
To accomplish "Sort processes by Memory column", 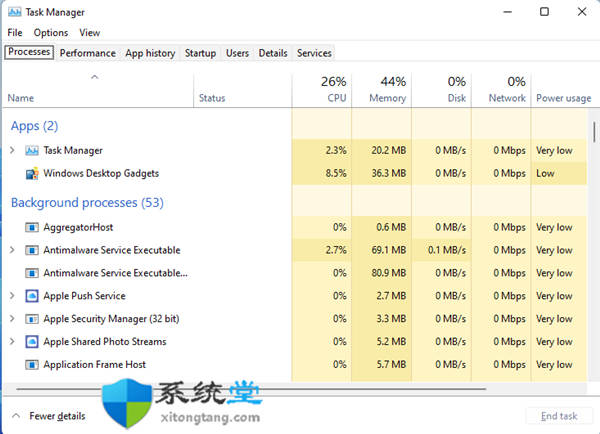I will [382, 90].
